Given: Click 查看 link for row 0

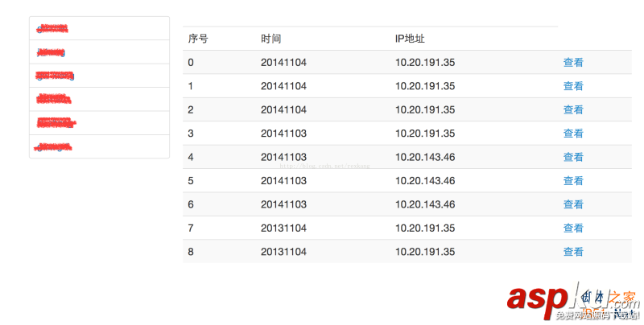Looking at the screenshot, I should (573, 63).
